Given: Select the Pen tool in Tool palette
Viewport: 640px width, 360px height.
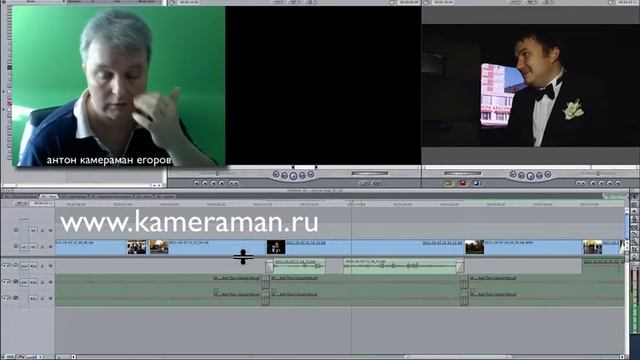Looking at the screenshot, I should (x=635, y=256).
